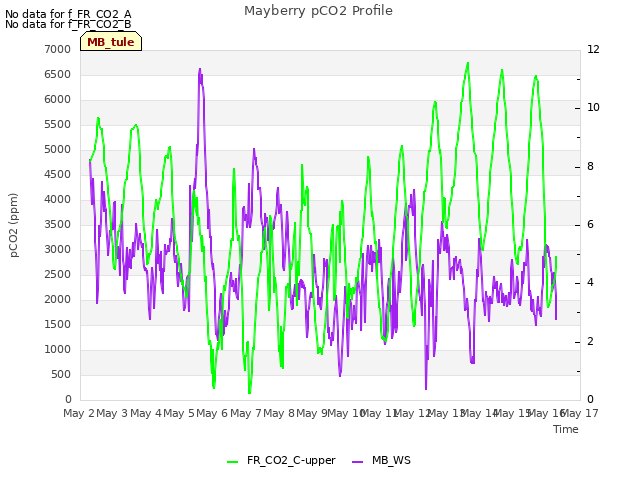Select the MB_WS legend label
The height and width of the screenshot is (480, 640).
point(391,460)
